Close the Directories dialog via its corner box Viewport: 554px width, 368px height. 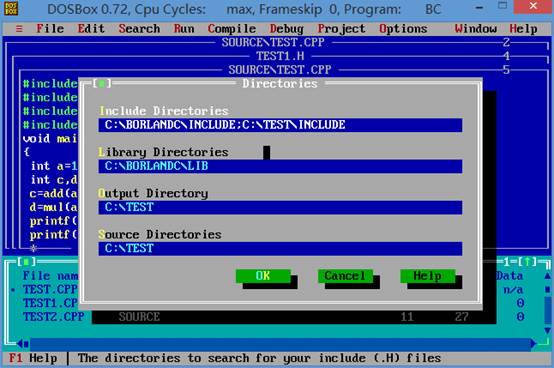[102, 84]
